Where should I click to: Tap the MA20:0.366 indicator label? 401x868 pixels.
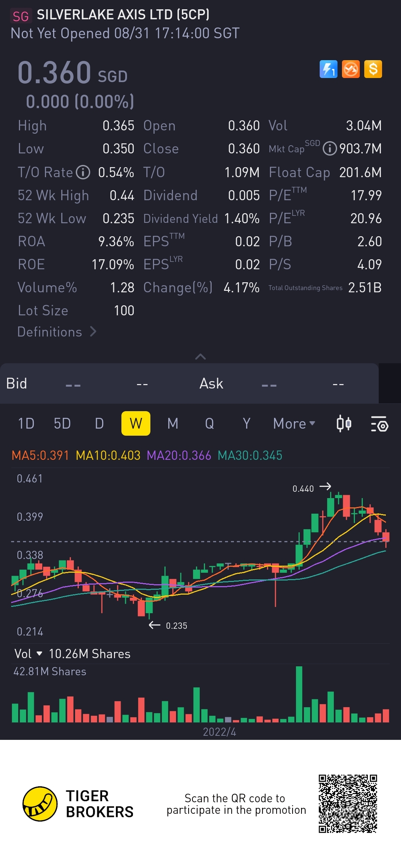(179, 455)
